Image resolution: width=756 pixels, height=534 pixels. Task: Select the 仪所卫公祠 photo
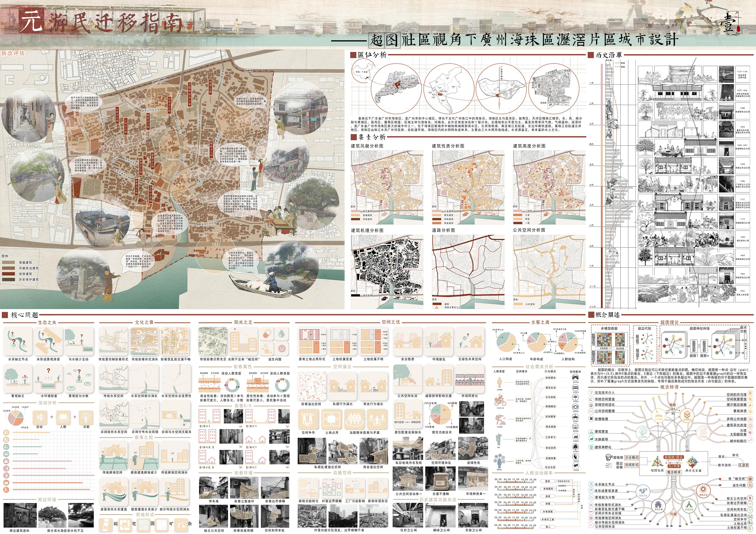tap(408, 515)
